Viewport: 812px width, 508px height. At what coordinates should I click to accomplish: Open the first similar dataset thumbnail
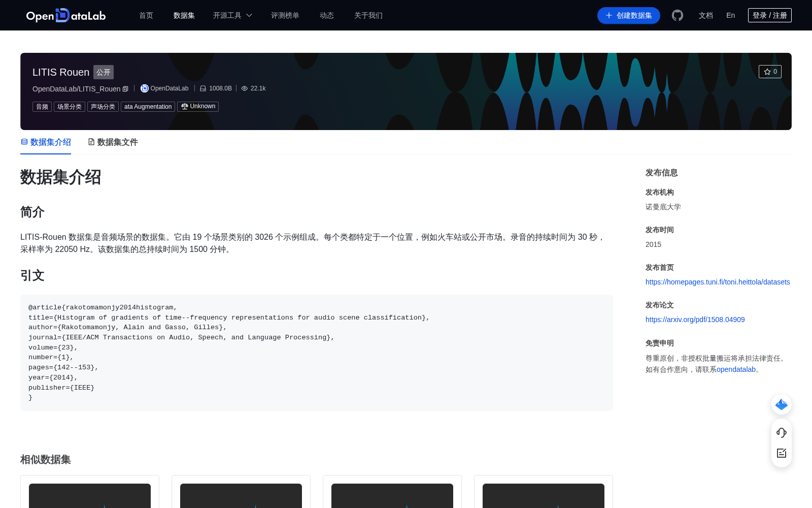(x=90, y=496)
